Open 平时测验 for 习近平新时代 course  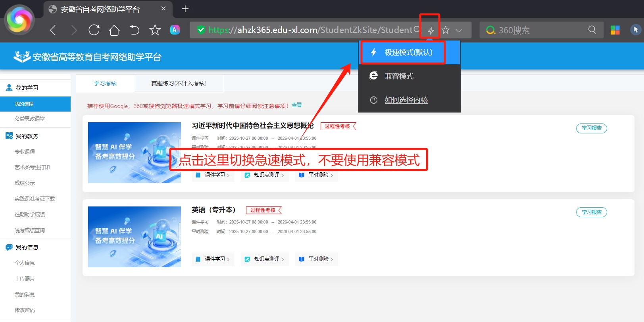tap(317, 175)
